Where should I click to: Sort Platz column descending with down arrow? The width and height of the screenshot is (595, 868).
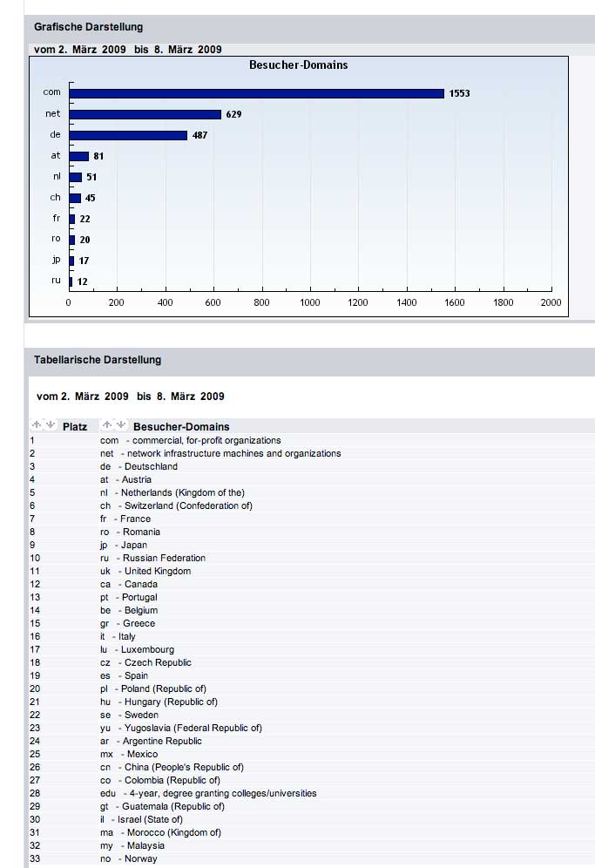[x=50, y=425]
